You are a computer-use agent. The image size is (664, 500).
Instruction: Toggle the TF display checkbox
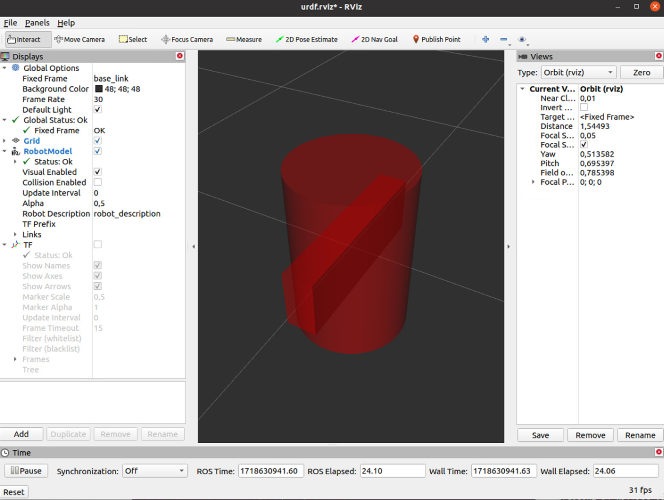click(x=98, y=244)
